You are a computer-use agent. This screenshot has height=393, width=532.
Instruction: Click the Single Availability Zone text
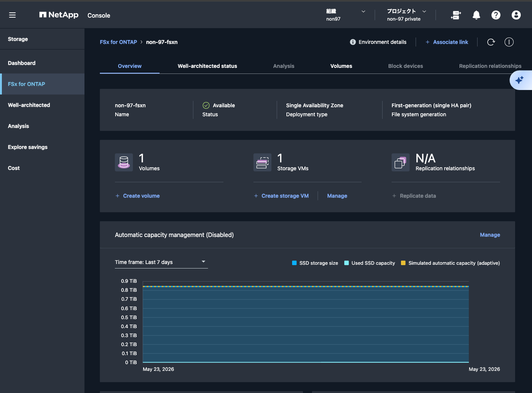tap(315, 105)
